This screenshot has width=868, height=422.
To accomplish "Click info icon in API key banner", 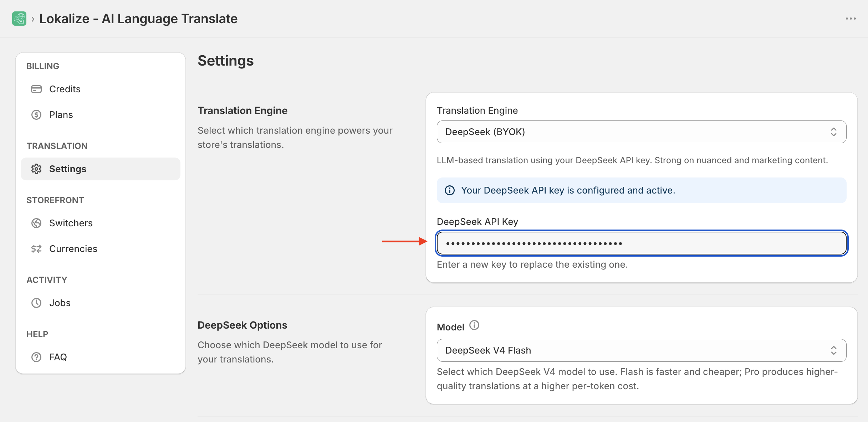I will 450,190.
